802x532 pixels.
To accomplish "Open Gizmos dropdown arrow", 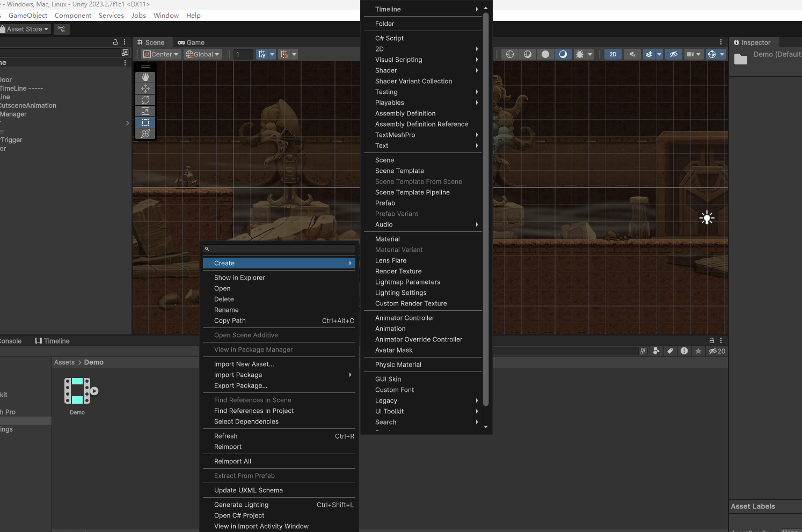I will (722, 54).
